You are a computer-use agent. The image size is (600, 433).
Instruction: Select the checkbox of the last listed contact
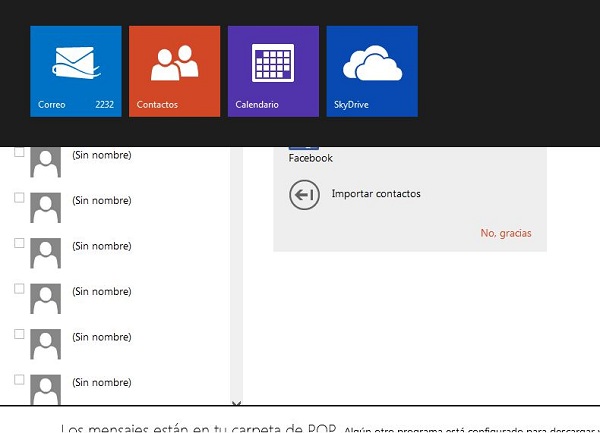[x=19, y=379]
